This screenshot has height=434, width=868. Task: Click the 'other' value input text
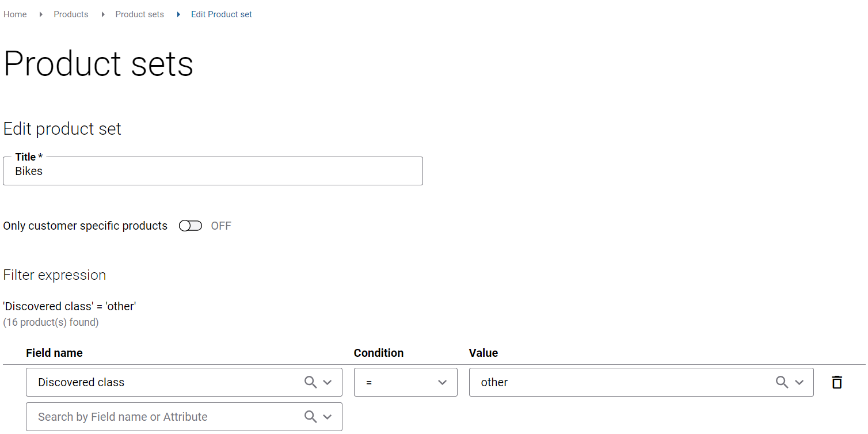[494, 382]
